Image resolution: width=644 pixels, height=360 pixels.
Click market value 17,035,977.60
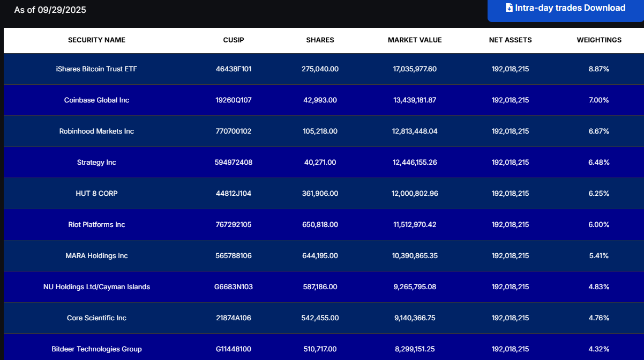[415, 69]
